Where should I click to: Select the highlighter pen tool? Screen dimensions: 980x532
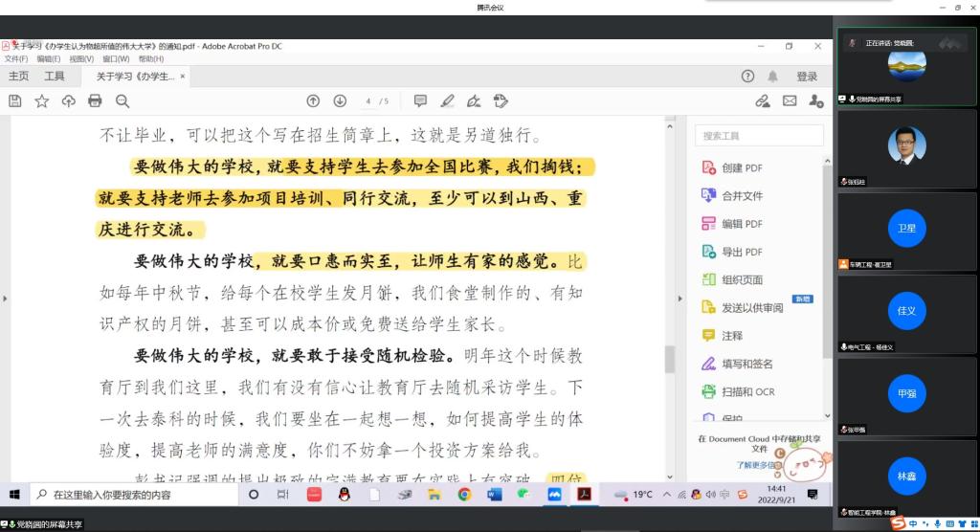point(448,100)
